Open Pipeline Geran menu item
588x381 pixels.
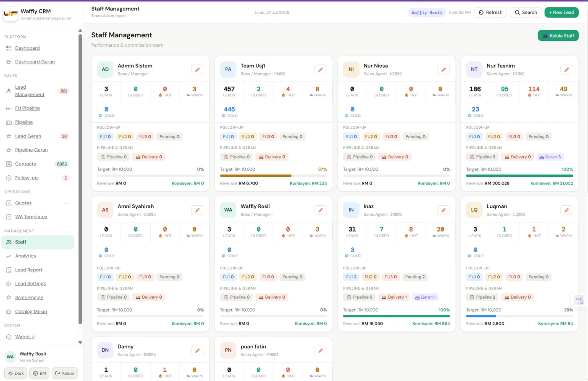[x=31, y=150]
